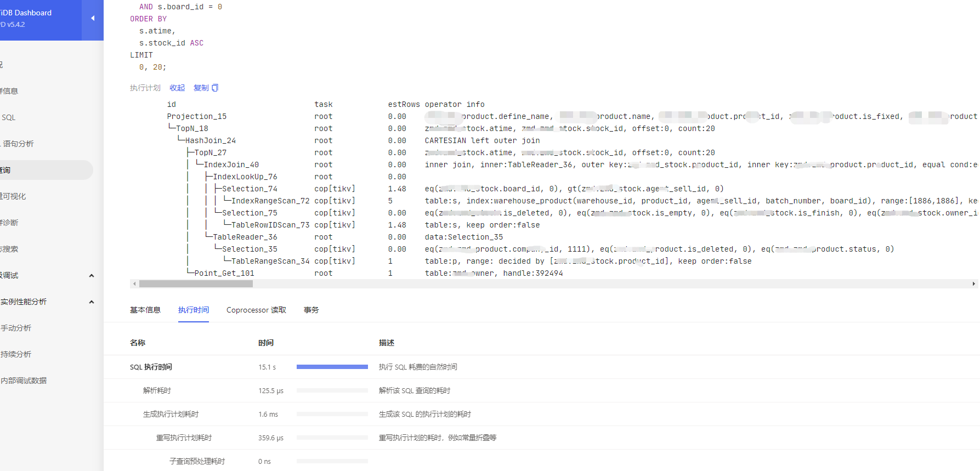The image size is (980, 471).
Task: Click the IndexRangeScan_72 plan node
Action: 270,201
